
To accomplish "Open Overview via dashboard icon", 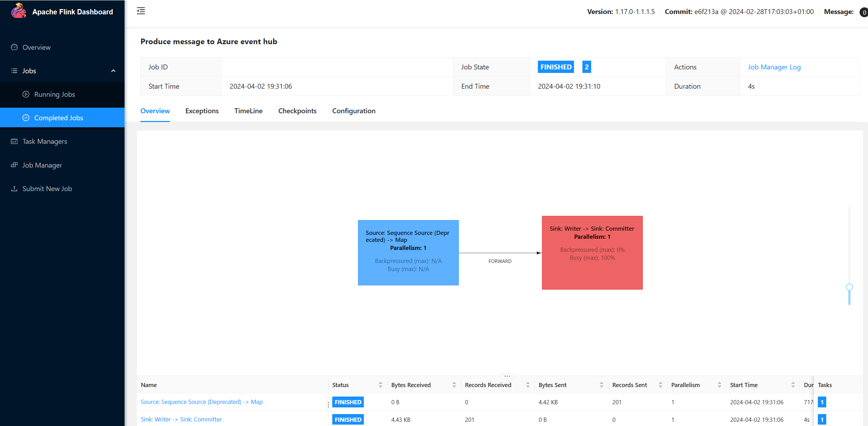I will pyautogui.click(x=14, y=47).
